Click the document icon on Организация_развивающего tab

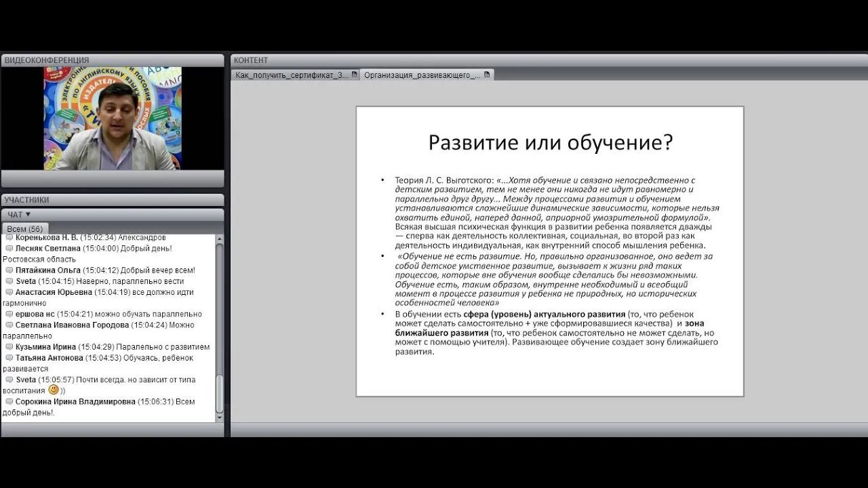point(487,75)
